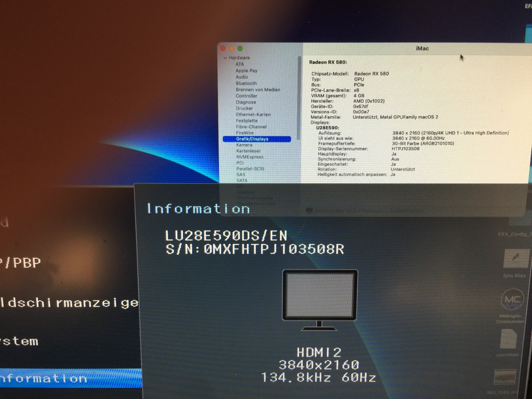Open the Kartenleser entry
This screenshot has width=532, height=399.
click(x=249, y=151)
